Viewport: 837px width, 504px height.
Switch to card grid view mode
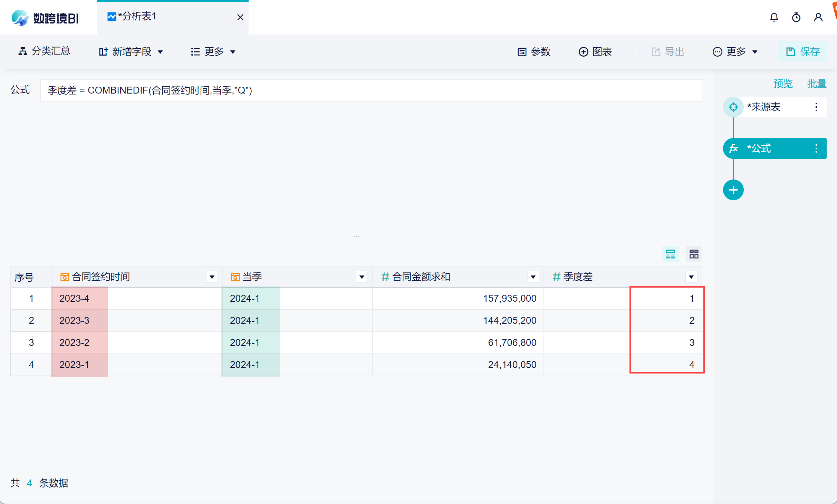(694, 254)
